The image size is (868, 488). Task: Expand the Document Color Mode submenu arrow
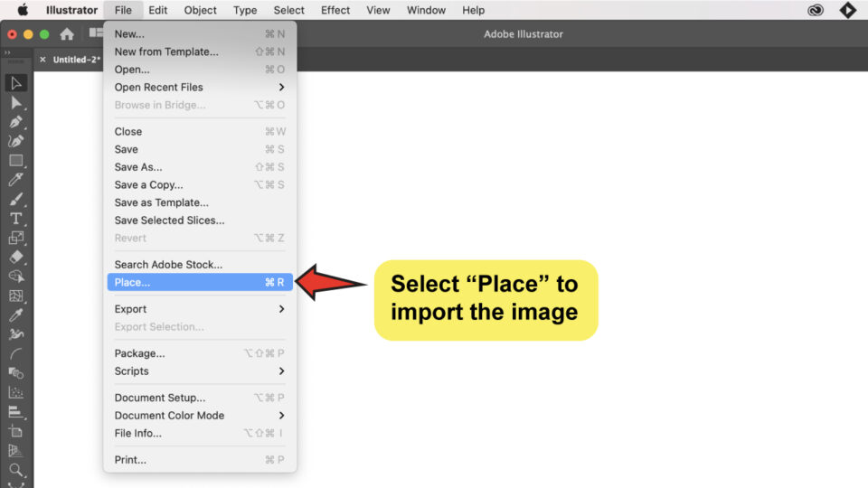[281, 415]
